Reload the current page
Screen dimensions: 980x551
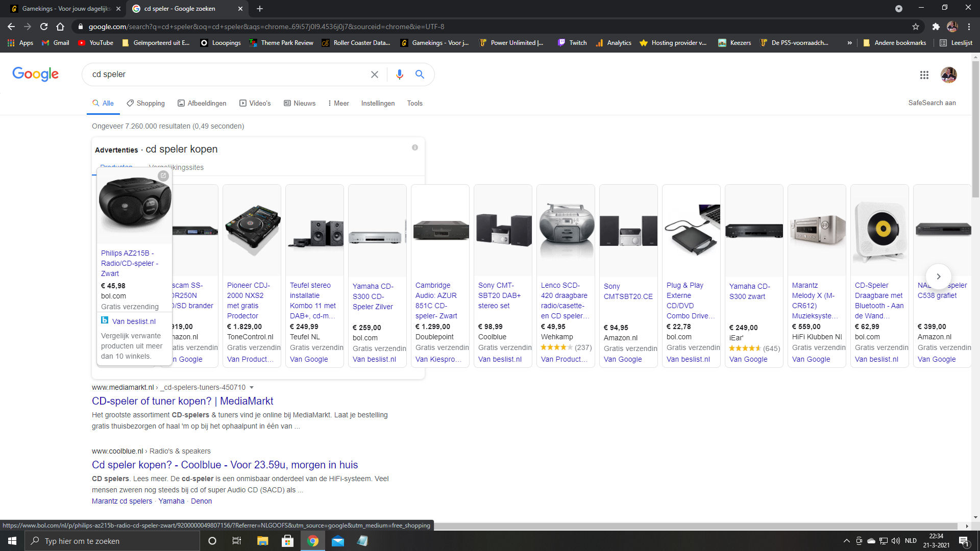click(x=44, y=27)
